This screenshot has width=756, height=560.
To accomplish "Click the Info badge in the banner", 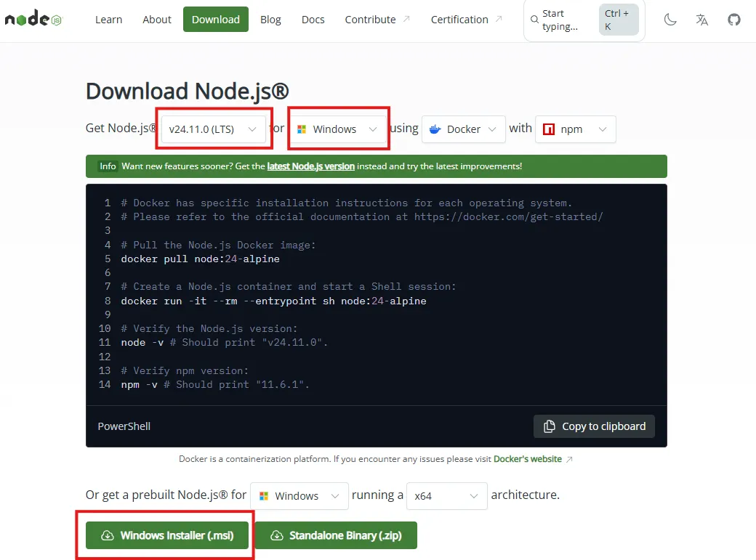I will click(x=108, y=166).
